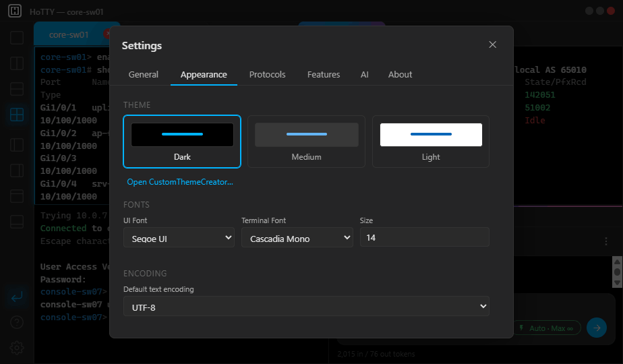Click the Password: prompt line
This screenshot has height=364, width=623.
63,279
